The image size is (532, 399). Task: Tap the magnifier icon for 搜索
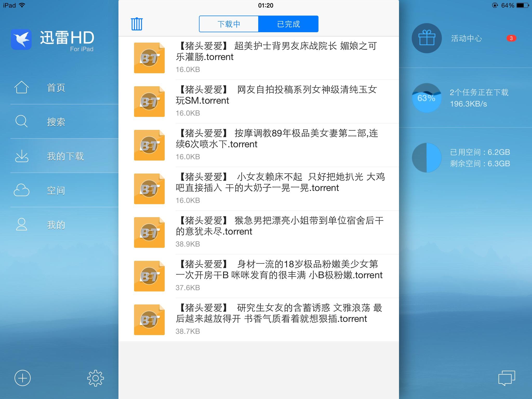pyautogui.click(x=21, y=121)
